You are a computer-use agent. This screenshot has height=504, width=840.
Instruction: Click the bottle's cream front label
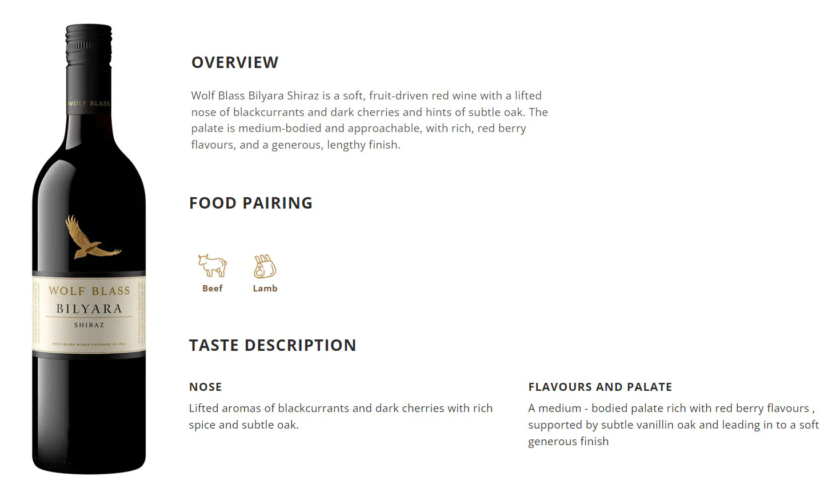89,314
